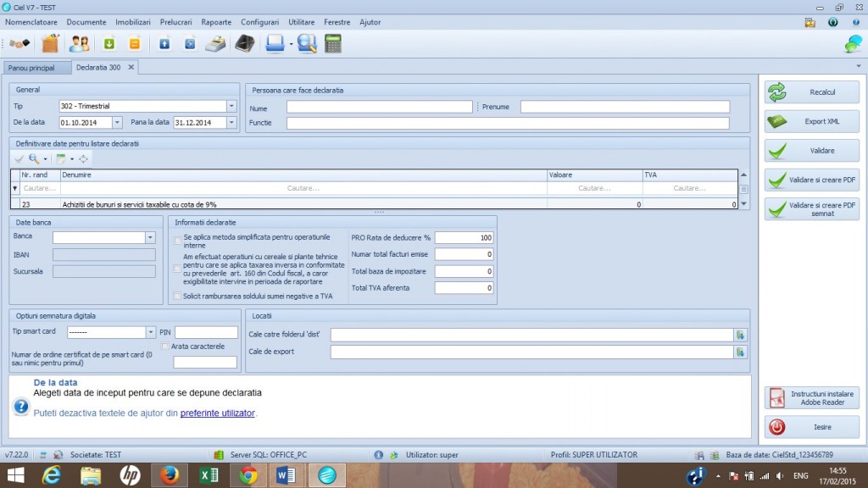The image size is (868, 488).
Task: Open Excel from the taskbar
Action: (x=209, y=475)
